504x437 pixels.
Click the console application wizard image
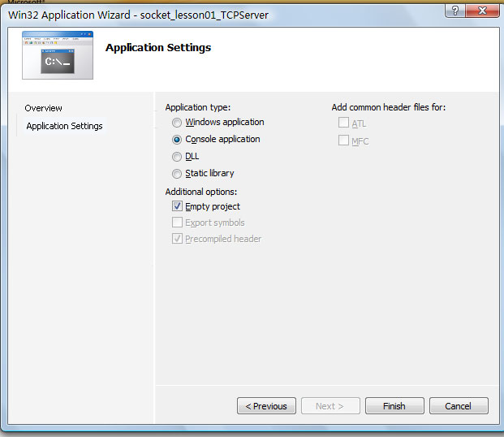[x=58, y=55]
